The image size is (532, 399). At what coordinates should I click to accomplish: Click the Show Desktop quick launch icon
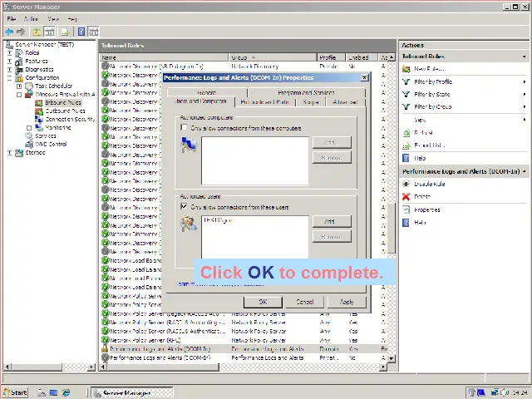pyautogui.click(x=53, y=392)
